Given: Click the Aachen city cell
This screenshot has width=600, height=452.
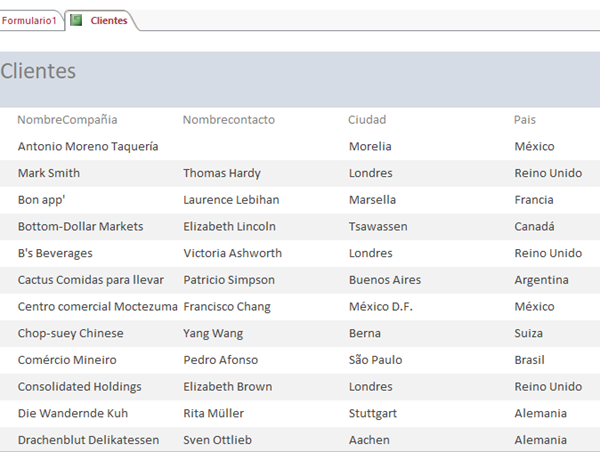Looking at the screenshot, I should (x=369, y=440).
